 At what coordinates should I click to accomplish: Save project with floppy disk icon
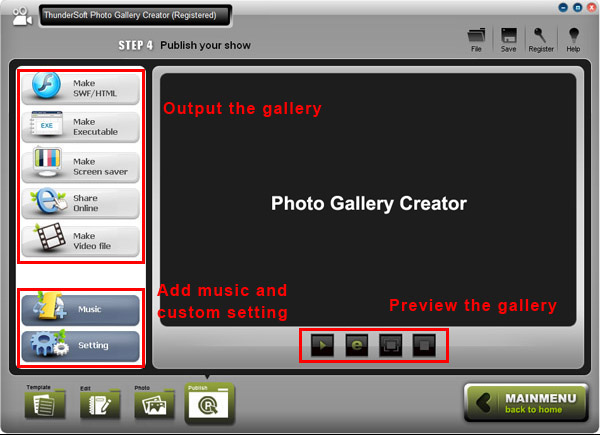click(509, 40)
